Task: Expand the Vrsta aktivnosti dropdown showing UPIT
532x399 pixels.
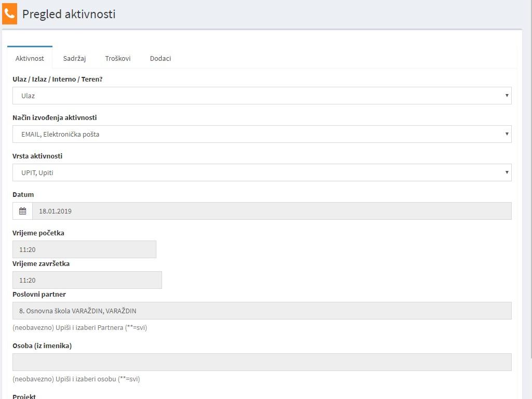Action: point(262,172)
